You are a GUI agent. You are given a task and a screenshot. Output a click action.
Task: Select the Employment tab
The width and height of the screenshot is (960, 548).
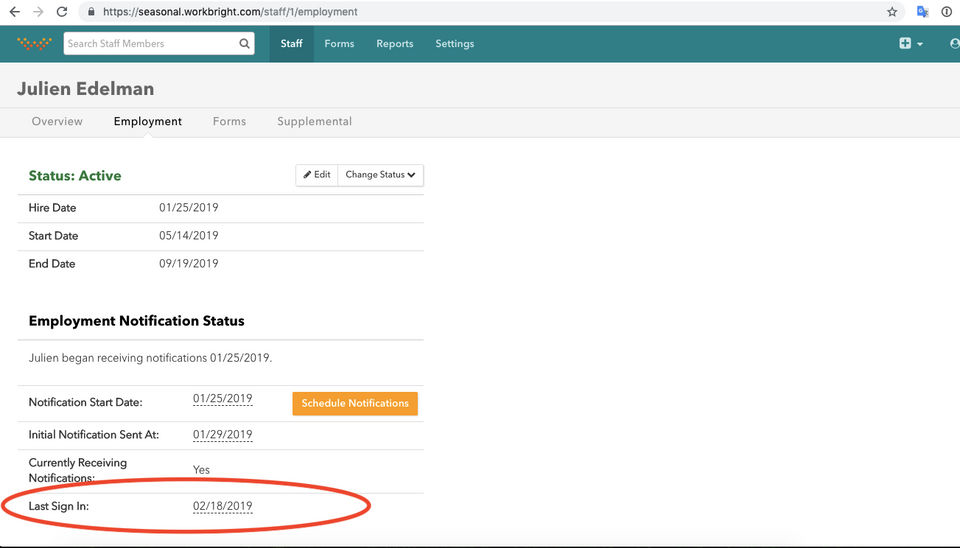pos(148,121)
